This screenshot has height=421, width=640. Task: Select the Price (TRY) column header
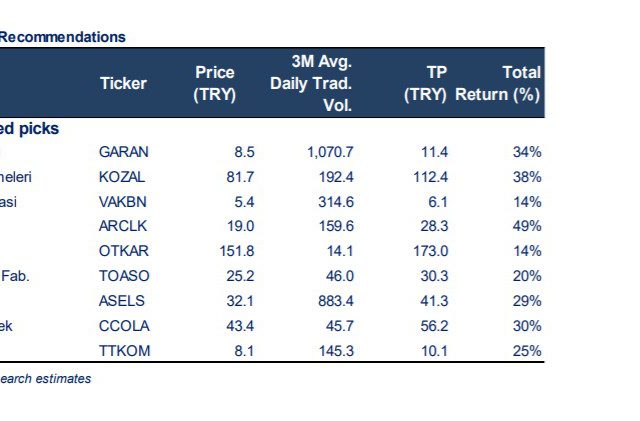pos(214,84)
